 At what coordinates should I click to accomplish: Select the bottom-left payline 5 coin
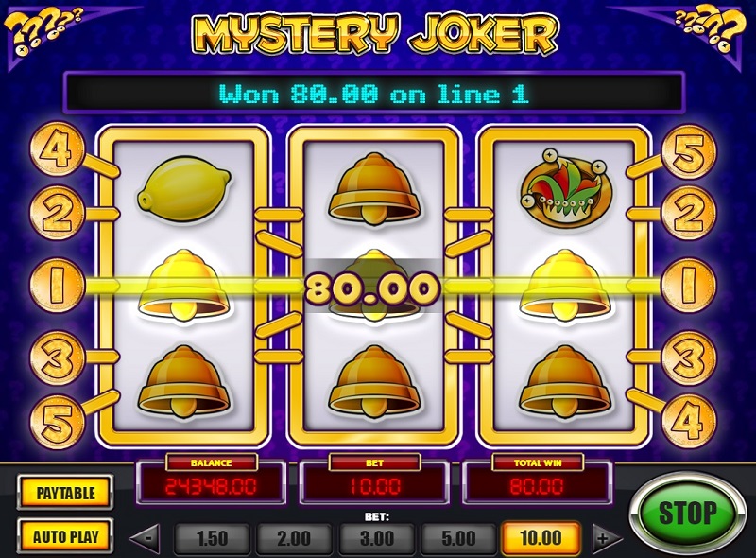pyautogui.click(x=58, y=423)
